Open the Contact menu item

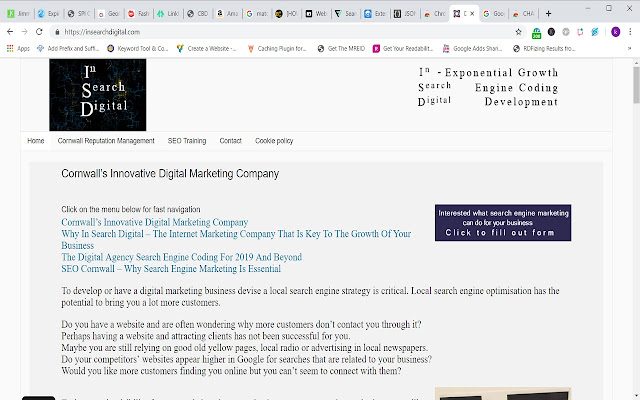pos(230,141)
